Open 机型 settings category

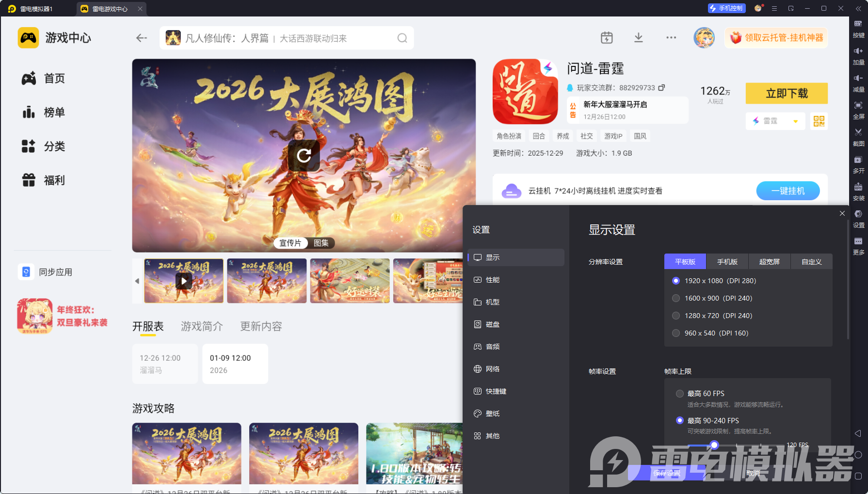(x=516, y=302)
